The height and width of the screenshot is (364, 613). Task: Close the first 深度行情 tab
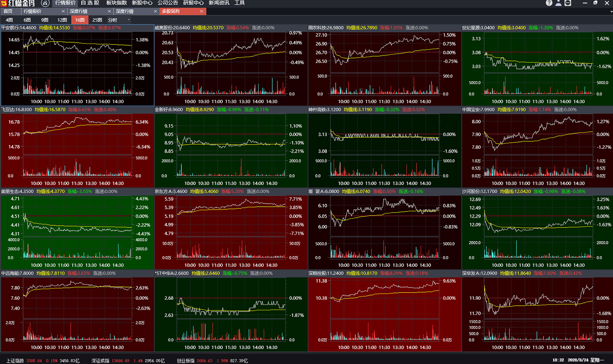[109, 11]
